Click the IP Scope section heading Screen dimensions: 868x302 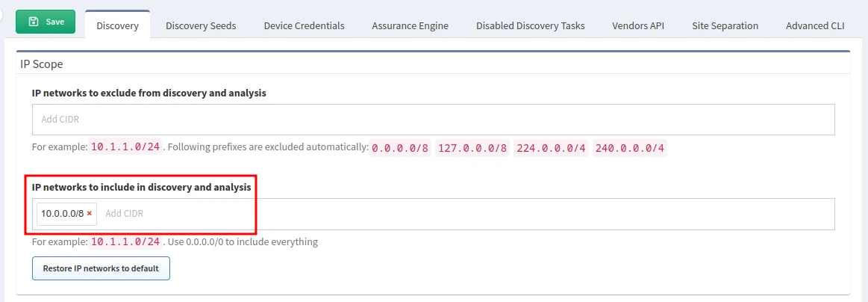(42, 64)
